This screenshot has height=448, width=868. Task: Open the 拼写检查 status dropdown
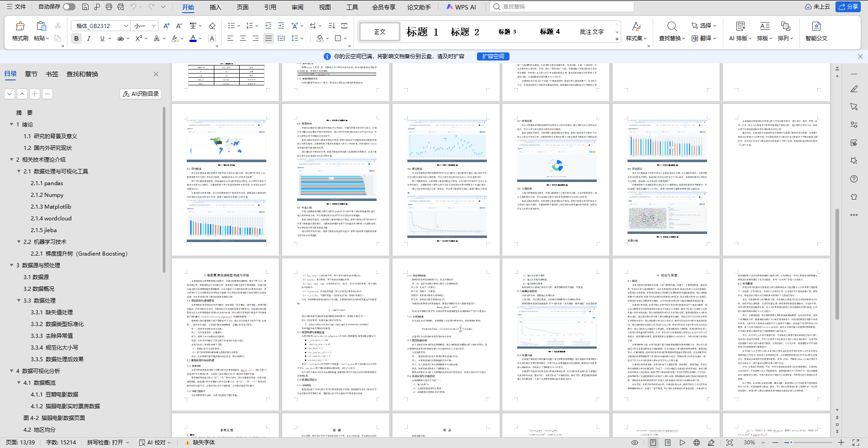(x=108, y=443)
